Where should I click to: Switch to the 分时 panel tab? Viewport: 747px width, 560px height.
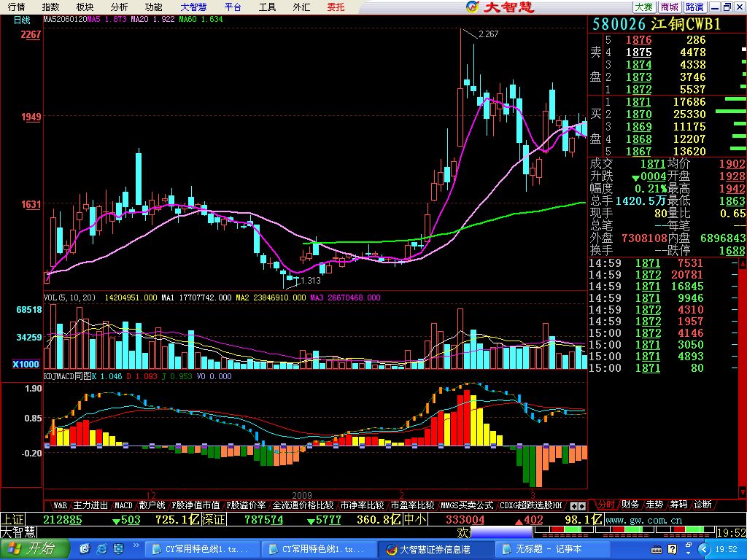(x=606, y=505)
